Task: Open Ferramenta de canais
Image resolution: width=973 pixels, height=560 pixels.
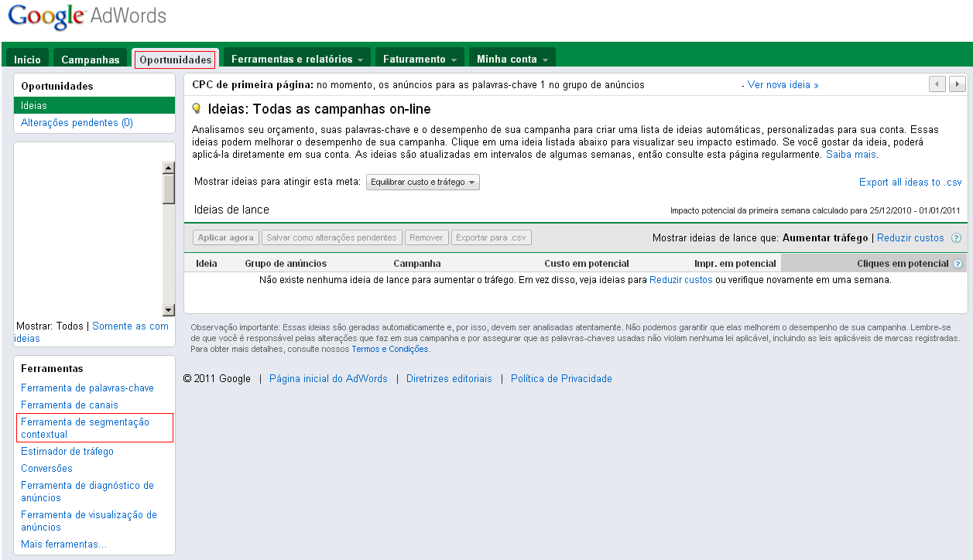Action: pos(70,405)
